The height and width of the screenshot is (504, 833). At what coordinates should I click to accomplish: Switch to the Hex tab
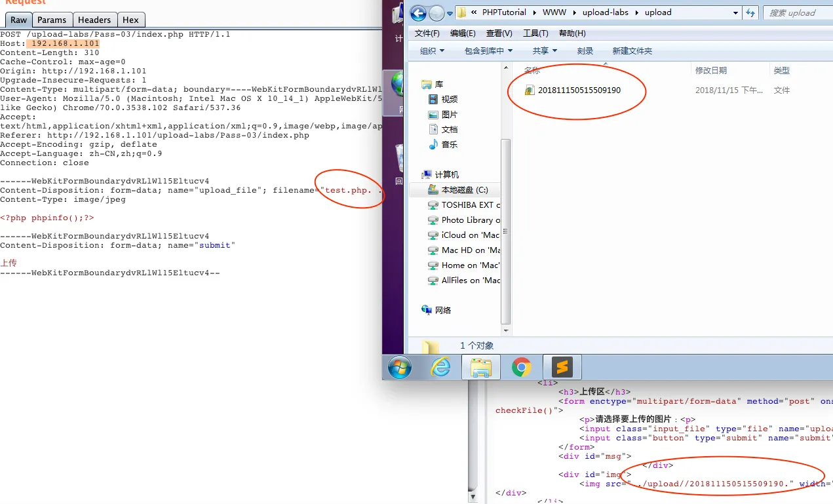click(x=130, y=20)
